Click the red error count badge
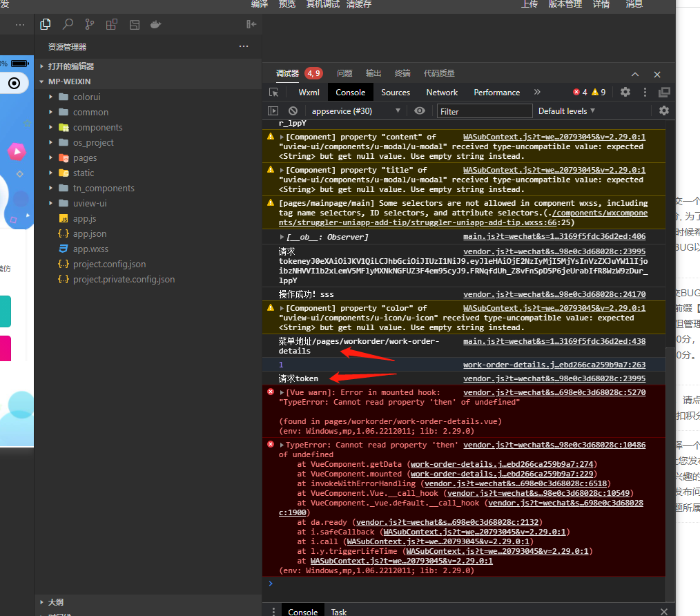Image resolution: width=700 pixels, height=616 pixels. [581, 92]
